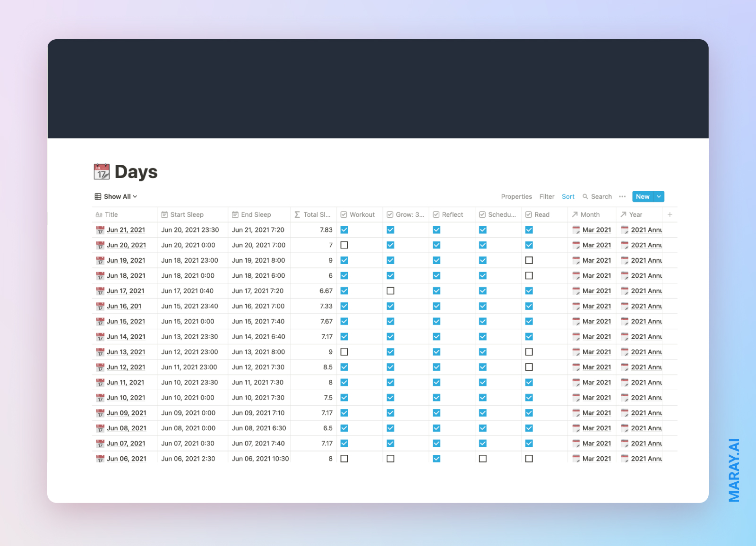Open the Show All view dropdown
Image resolution: width=756 pixels, height=546 pixels.
116,196
